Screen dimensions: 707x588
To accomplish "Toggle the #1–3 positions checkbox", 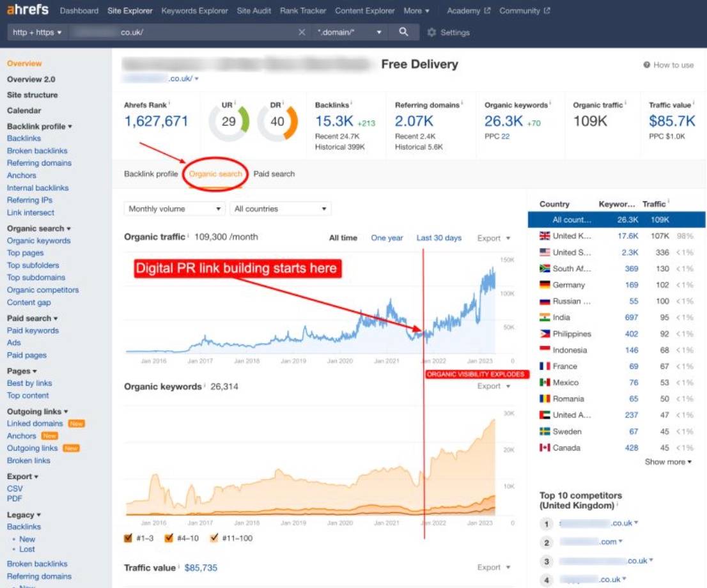I will 128,538.
